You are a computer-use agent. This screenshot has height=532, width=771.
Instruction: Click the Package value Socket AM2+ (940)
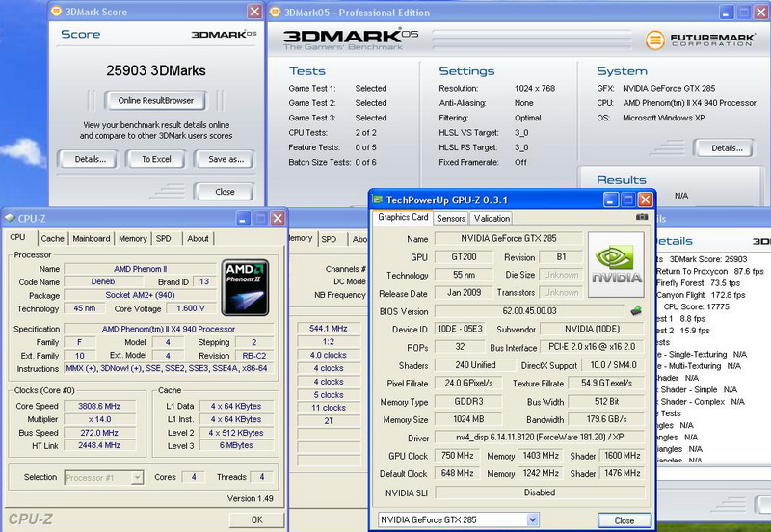pyautogui.click(x=140, y=295)
